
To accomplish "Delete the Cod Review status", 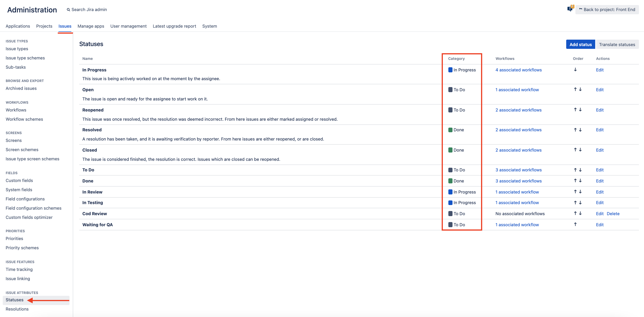I will pyautogui.click(x=613, y=213).
